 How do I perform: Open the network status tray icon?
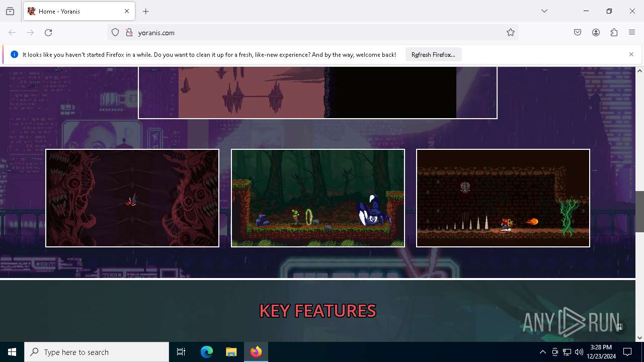click(567, 352)
